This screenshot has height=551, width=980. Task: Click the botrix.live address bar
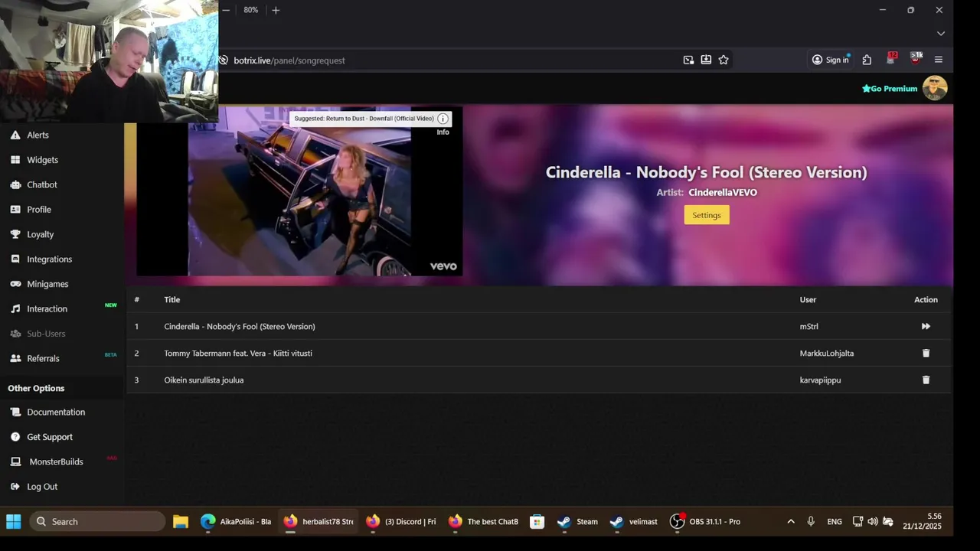452,60
